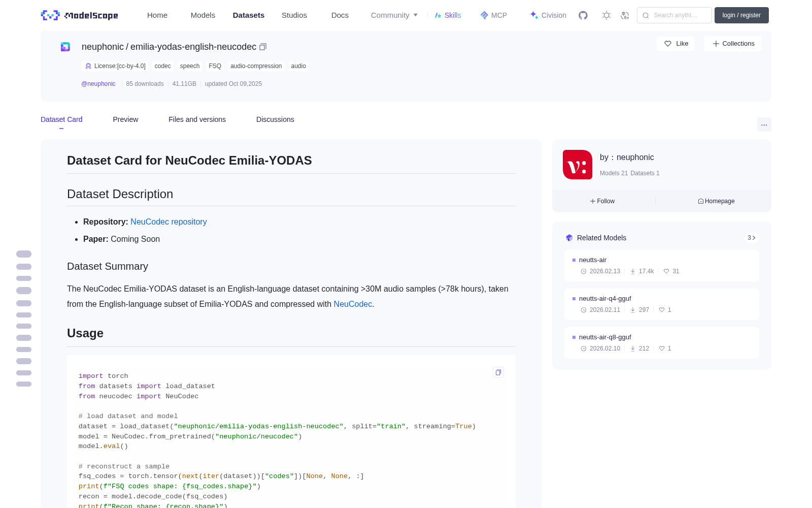Select the Dataset Card tab

click(61, 119)
